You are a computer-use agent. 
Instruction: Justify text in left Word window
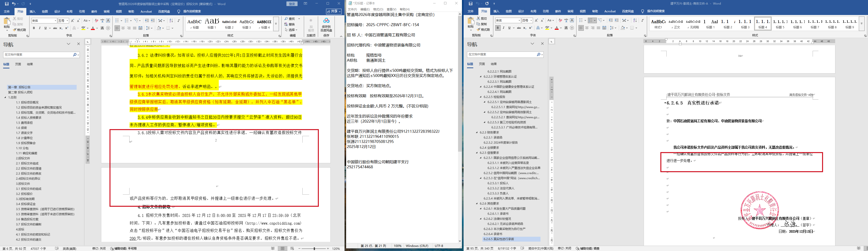pyautogui.click(x=134, y=28)
